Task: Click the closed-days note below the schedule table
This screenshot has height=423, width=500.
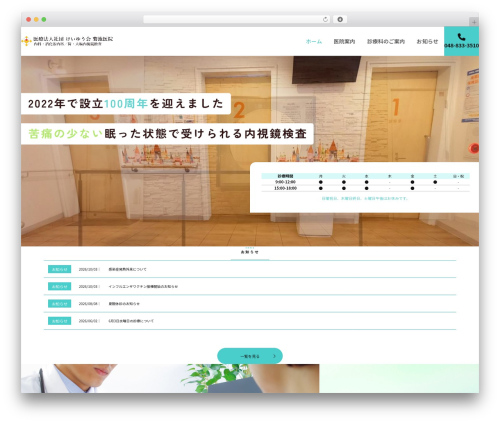Action: 365,198
